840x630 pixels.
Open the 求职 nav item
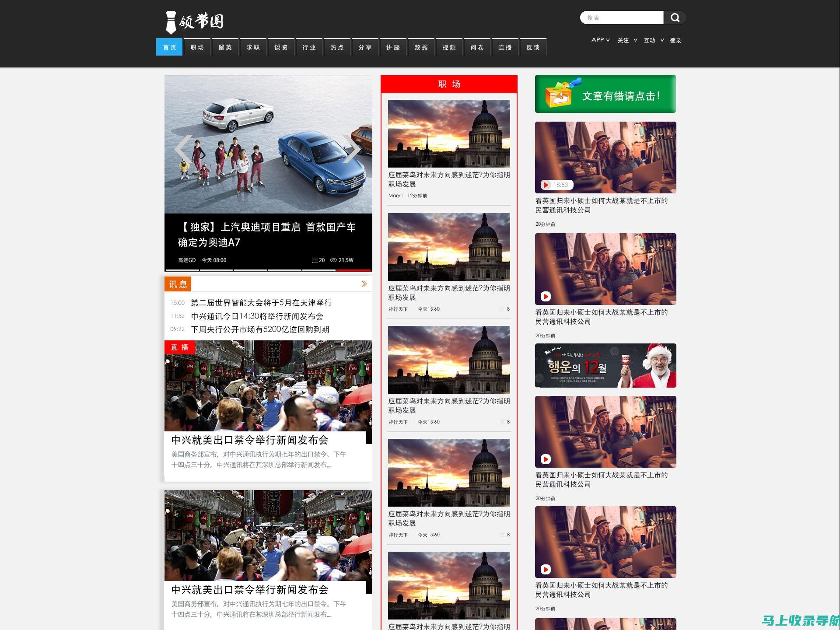point(253,47)
